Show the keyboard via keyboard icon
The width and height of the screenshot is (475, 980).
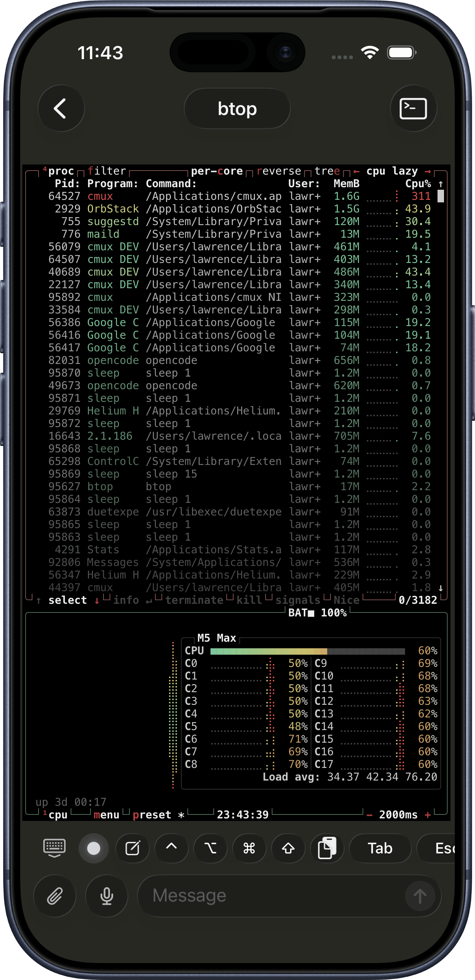(54, 848)
